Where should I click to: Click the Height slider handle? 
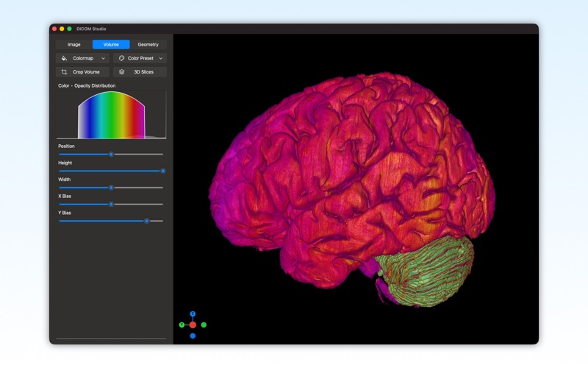pos(162,171)
